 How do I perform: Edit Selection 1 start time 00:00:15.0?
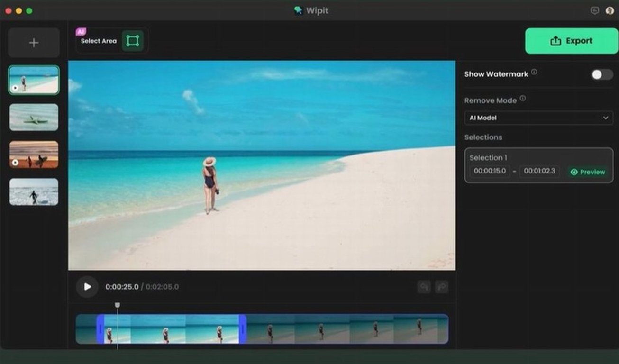[x=490, y=171]
